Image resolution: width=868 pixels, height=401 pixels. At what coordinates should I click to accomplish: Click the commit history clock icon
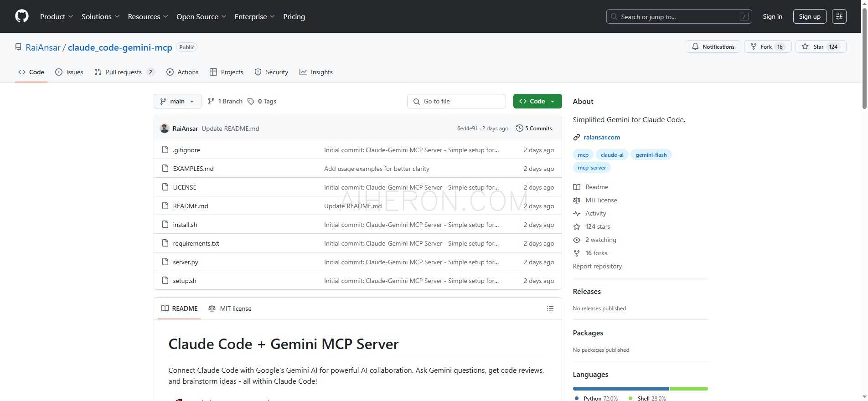[519, 128]
